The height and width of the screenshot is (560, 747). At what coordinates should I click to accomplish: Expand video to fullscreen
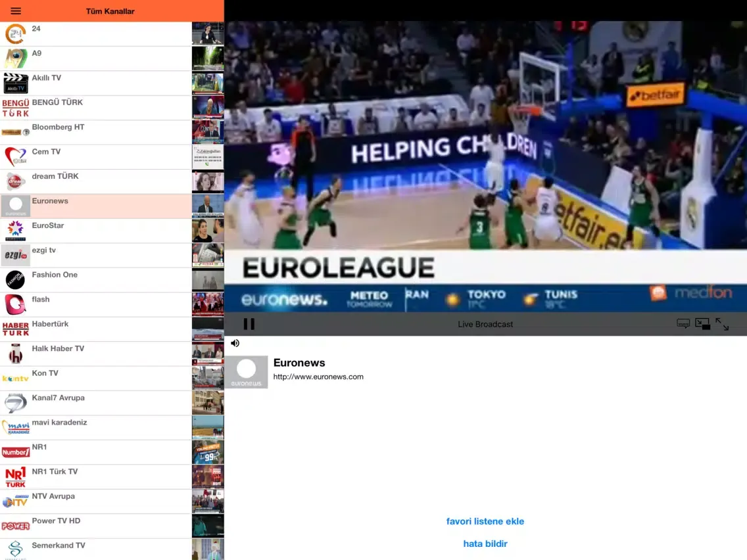coord(722,324)
